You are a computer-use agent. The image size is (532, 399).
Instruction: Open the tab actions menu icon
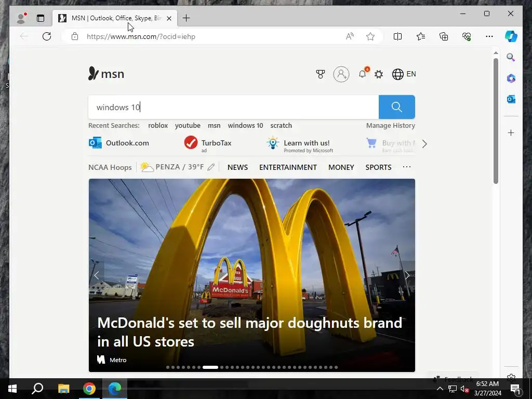(41, 18)
